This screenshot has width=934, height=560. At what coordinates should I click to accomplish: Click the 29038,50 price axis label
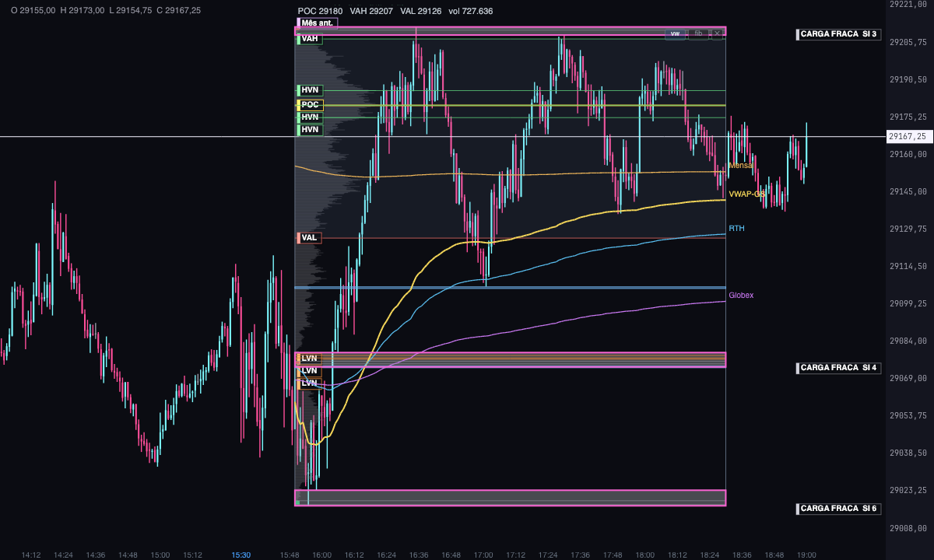pos(908,453)
